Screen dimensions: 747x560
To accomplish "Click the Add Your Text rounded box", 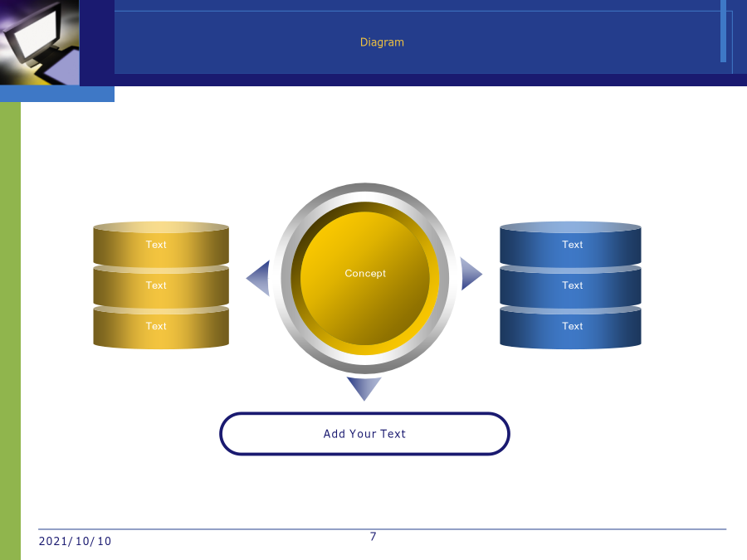I will [365, 434].
